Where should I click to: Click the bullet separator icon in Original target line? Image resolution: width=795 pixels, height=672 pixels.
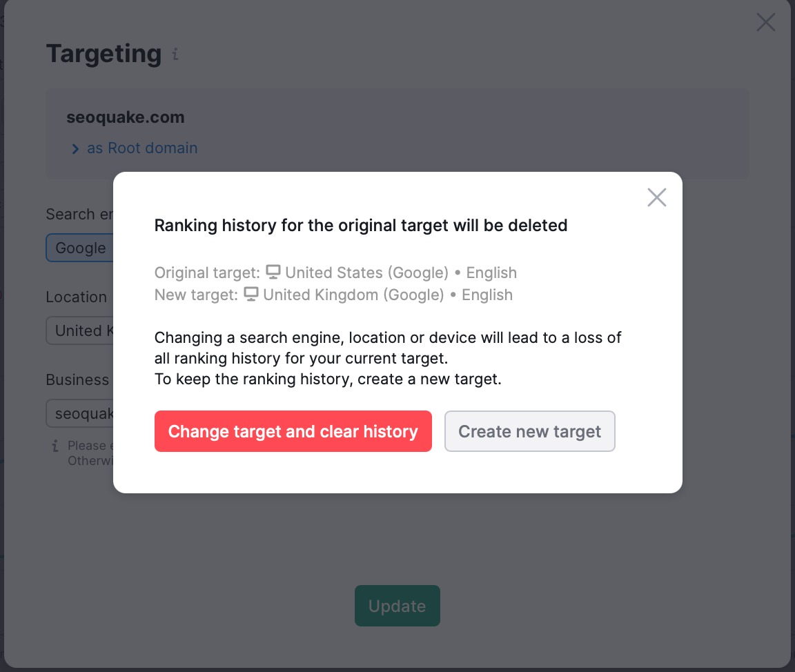tap(459, 272)
